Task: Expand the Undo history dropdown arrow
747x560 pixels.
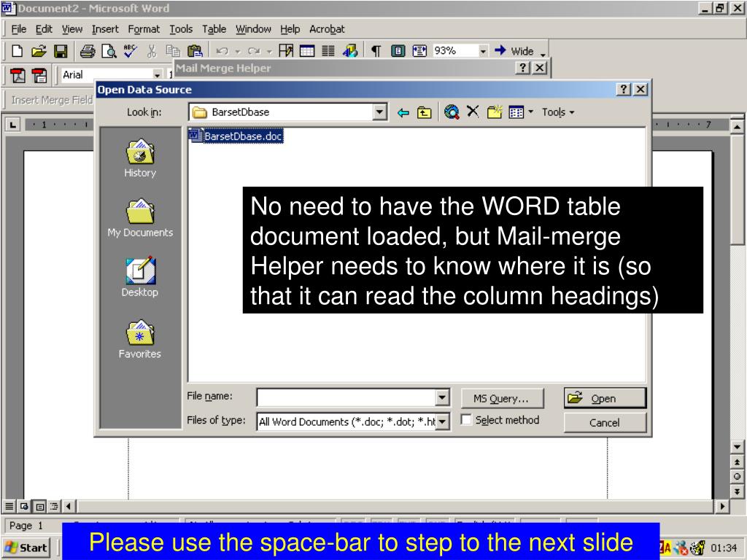Action: [237, 51]
